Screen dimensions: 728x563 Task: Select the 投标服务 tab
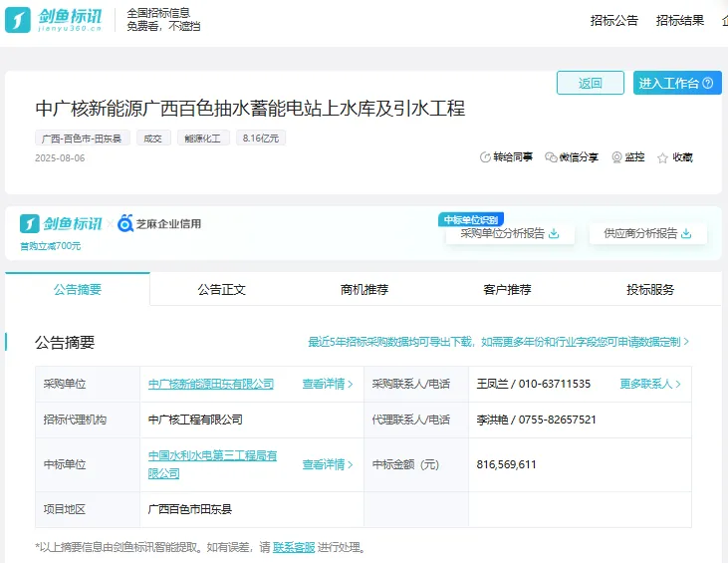coord(650,290)
